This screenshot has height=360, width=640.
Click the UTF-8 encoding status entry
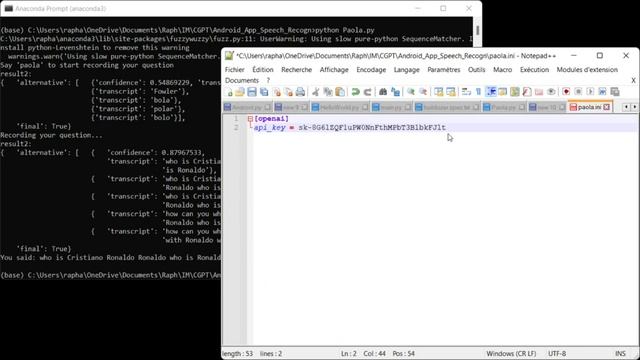click(x=557, y=353)
